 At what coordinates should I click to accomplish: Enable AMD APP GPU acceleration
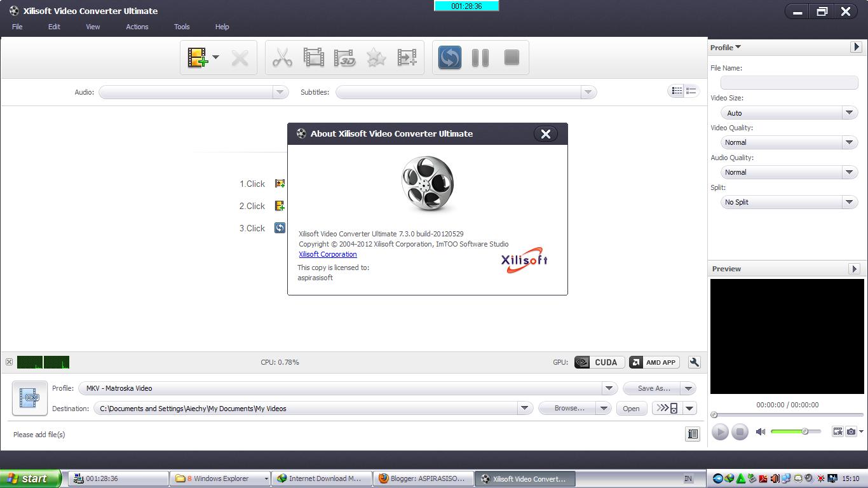point(654,362)
